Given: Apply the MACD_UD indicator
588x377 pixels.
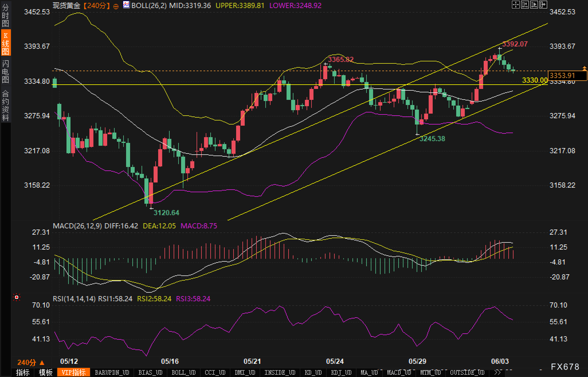Looking at the screenshot, I should [x=399, y=372].
